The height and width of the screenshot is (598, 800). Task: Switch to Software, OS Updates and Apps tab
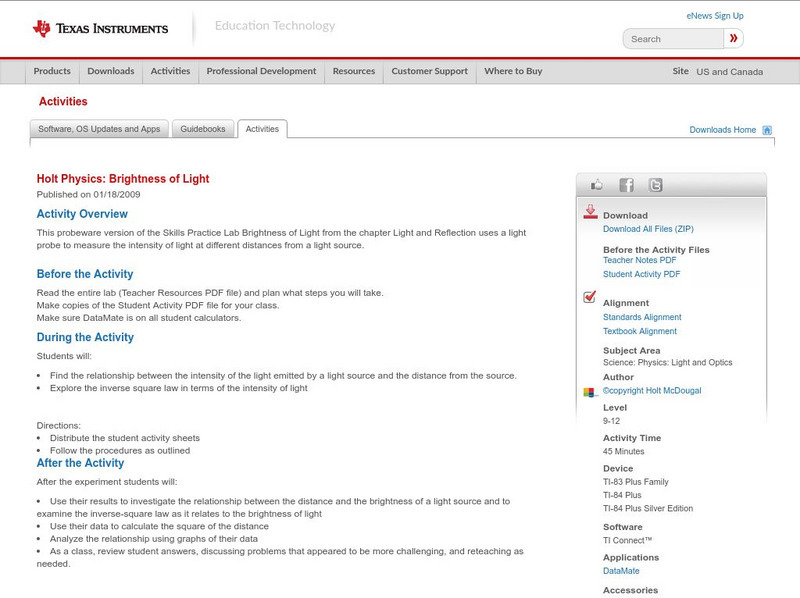pyautogui.click(x=99, y=129)
